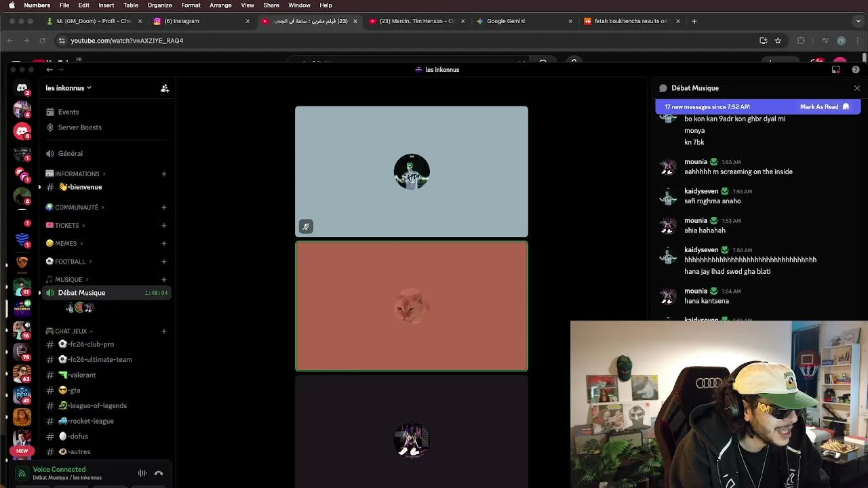Switch to the Instagram browser tab
The image size is (868, 488).
click(x=201, y=21)
